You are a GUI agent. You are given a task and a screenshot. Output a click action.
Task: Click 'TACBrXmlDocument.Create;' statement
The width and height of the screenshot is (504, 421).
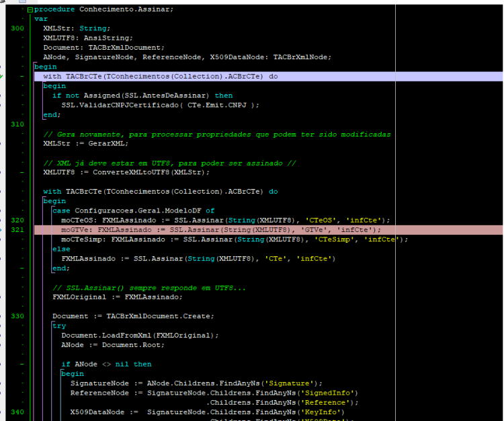[x=160, y=316]
